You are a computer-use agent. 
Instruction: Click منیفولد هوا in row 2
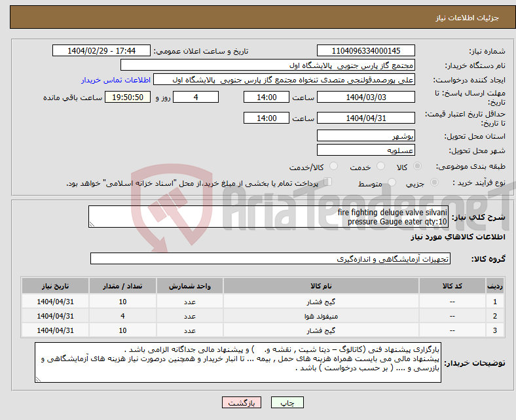point(321,316)
